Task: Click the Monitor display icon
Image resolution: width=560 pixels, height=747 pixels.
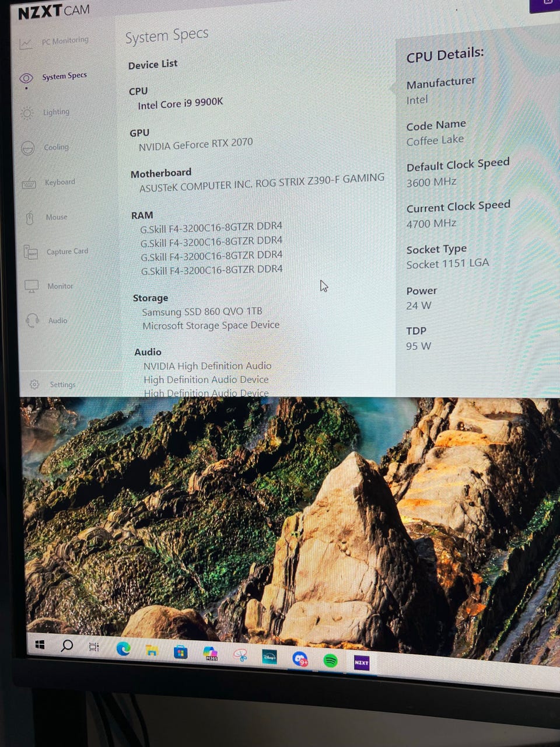Action: [x=32, y=286]
